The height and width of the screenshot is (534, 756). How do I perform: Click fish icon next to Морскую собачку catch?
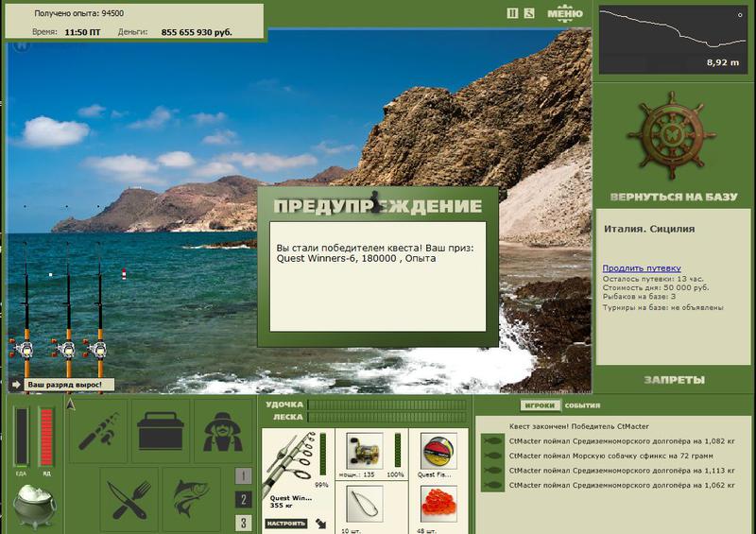pos(491,456)
